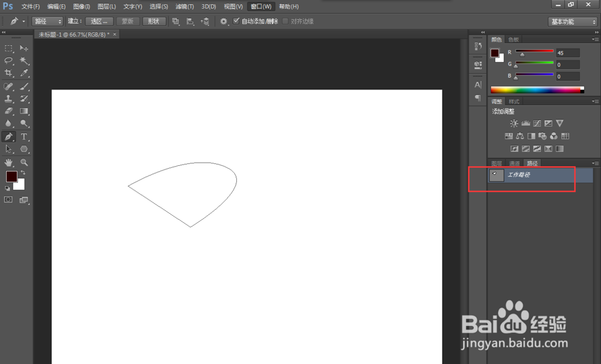Add a Channel Mixer adjustment
601x364 pixels.
pyautogui.click(x=554, y=136)
